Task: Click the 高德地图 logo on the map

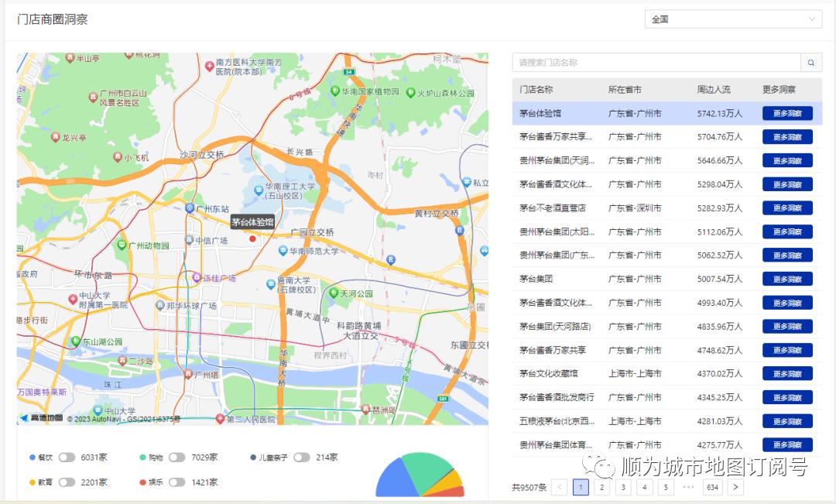Action: click(x=46, y=417)
